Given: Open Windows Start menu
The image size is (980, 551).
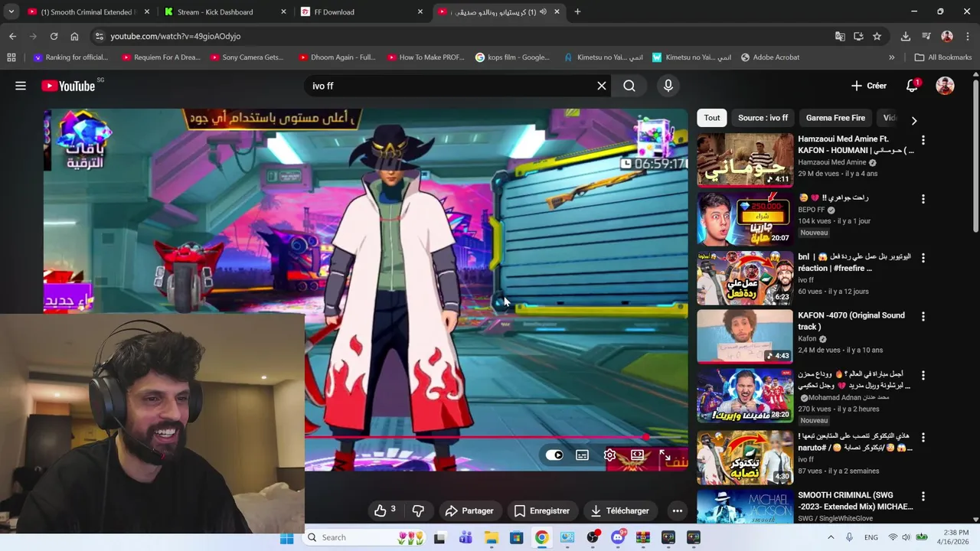Looking at the screenshot, I should click(286, 538).
